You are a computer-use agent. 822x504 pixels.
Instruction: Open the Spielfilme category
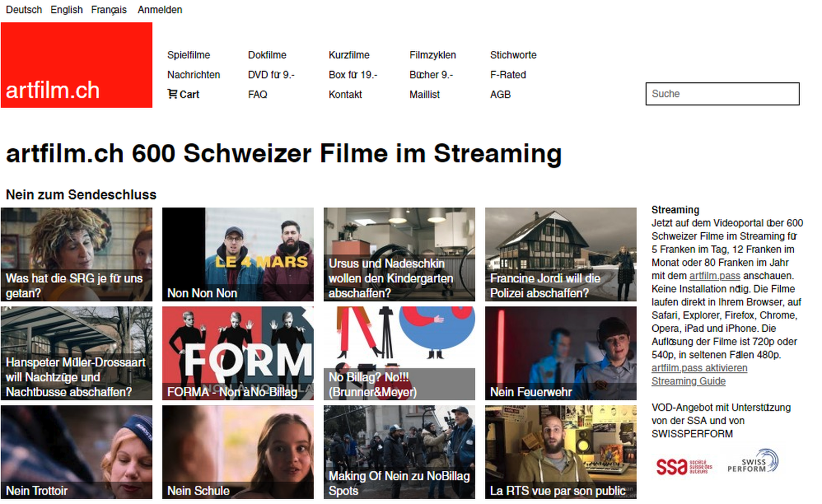pyautogui.click(x=188, y=55)
